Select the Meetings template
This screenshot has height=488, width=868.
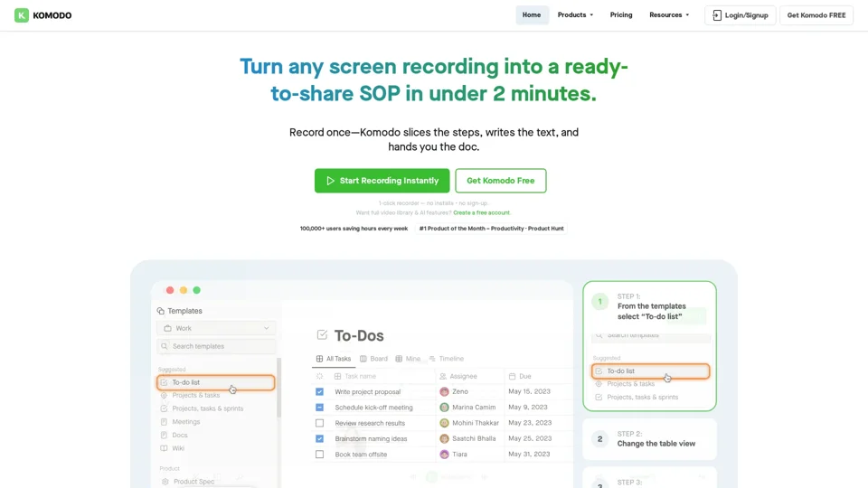point(186,422)
